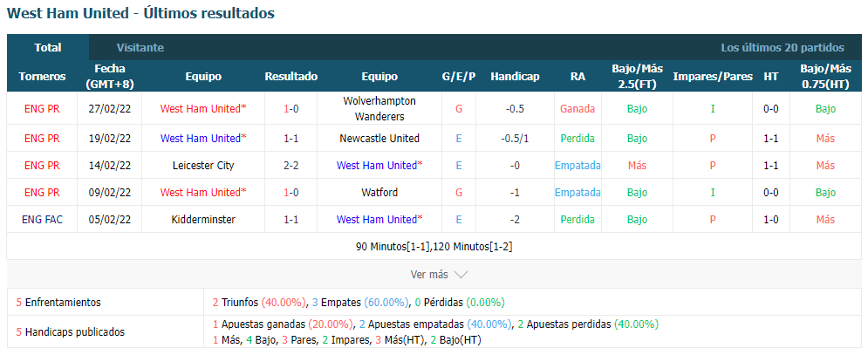Click West Ham United in Kidderminster row
The height and width of the screenshot is (355, 868).
click(379, 220)
